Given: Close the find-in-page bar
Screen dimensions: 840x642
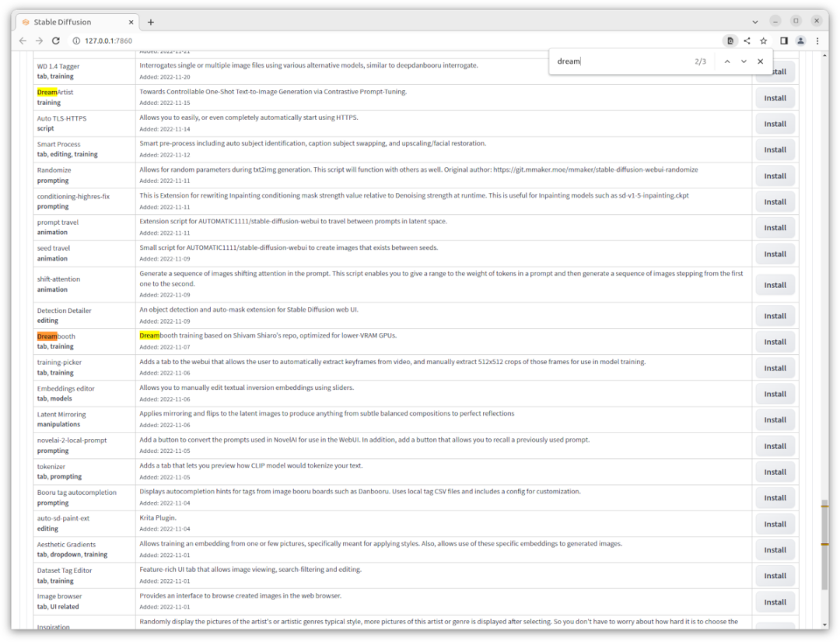Looking at the screenshot, I should 761,61.
